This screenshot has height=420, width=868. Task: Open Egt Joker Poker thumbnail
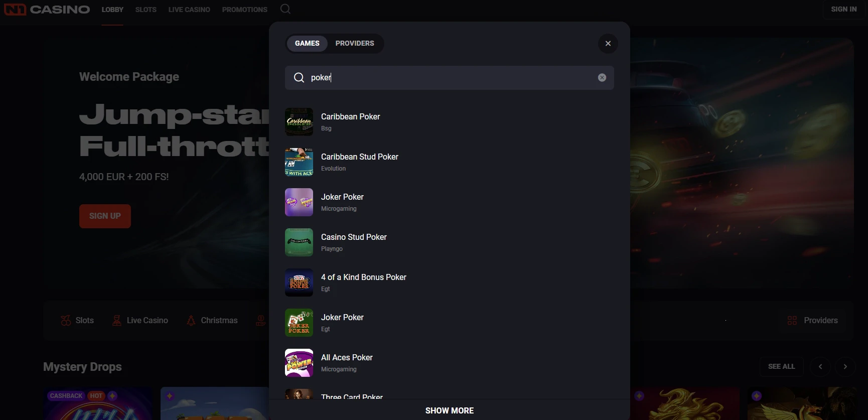point(299,323)
